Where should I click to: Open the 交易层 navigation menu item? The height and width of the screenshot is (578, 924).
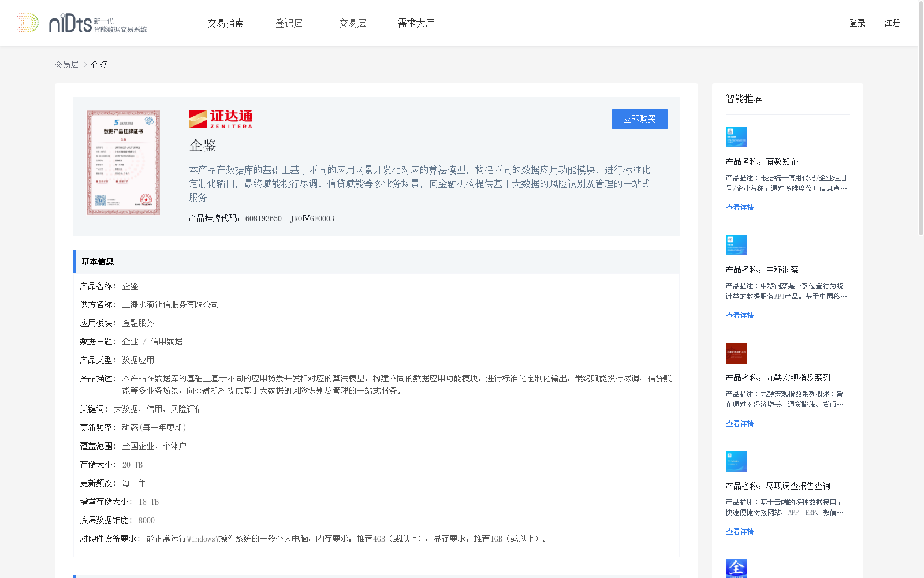[x=353, y=23]
